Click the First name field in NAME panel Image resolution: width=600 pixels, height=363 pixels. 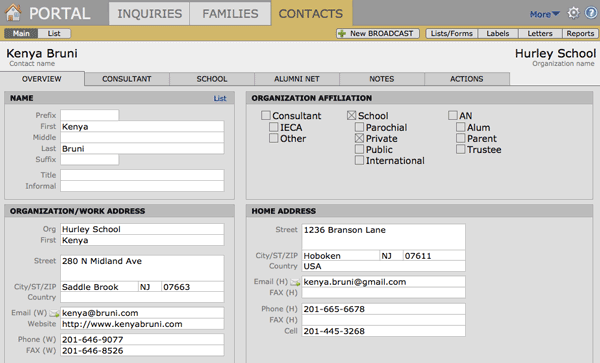142,127
